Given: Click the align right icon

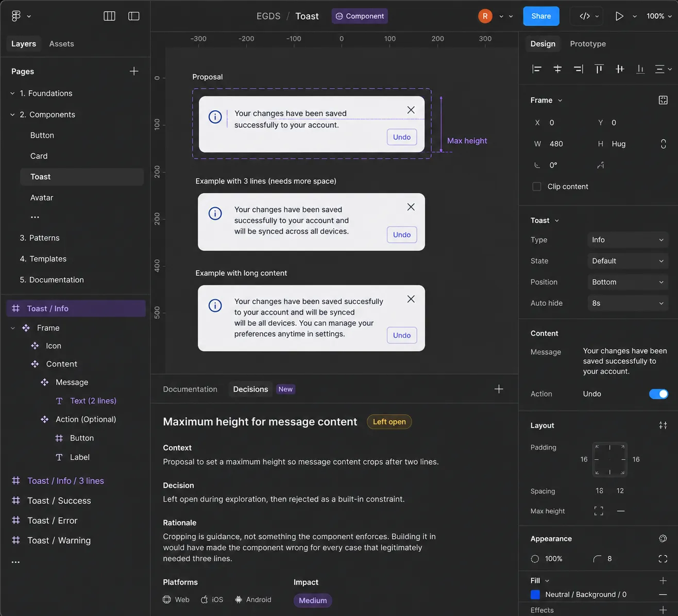Looking at the screenshot, I should tap(578, 69).
